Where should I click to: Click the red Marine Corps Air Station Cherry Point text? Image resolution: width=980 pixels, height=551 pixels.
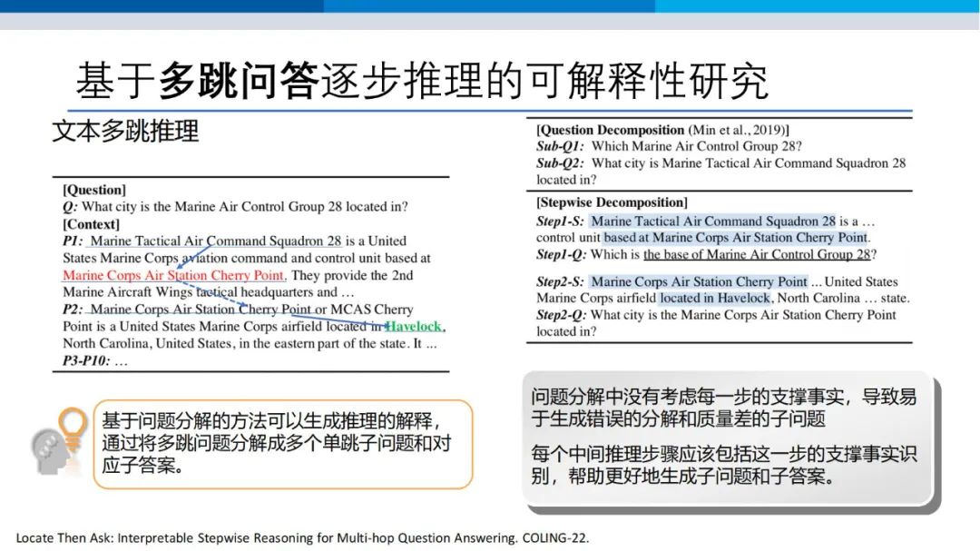[173, 275]
